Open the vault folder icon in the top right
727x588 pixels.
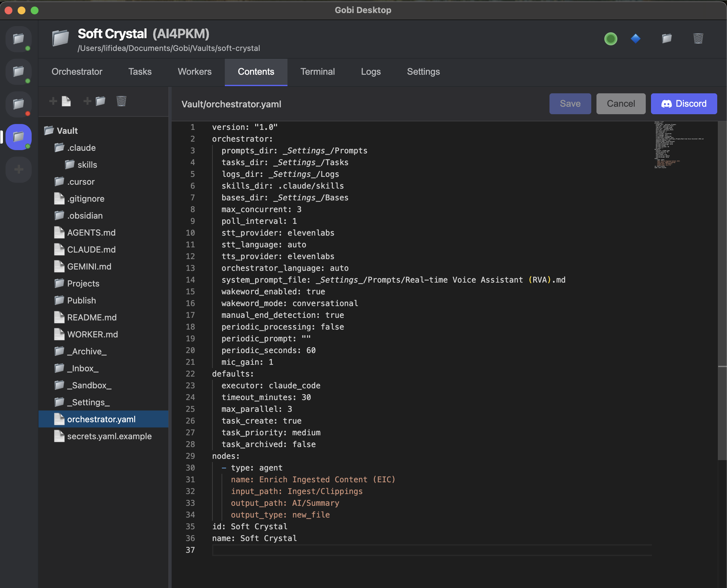pyautogui.click(x=666, y=38)
